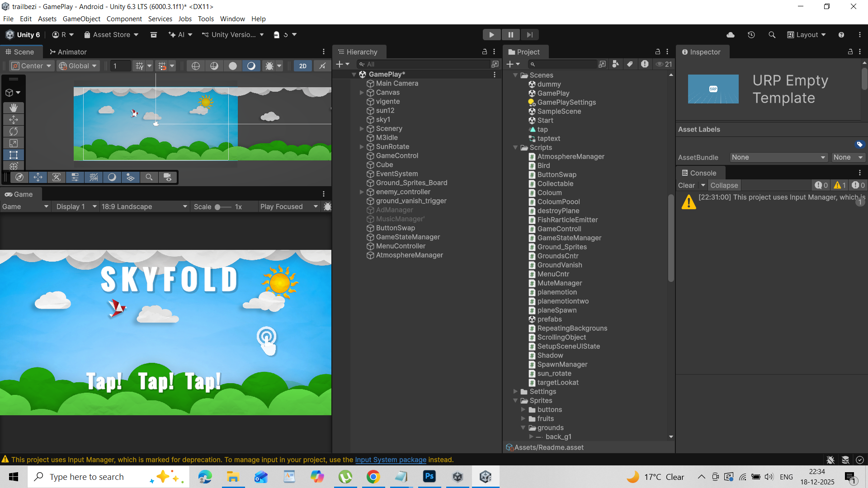Open the GameObject menu
Screen dimensions: 868x488
[81, 19]
